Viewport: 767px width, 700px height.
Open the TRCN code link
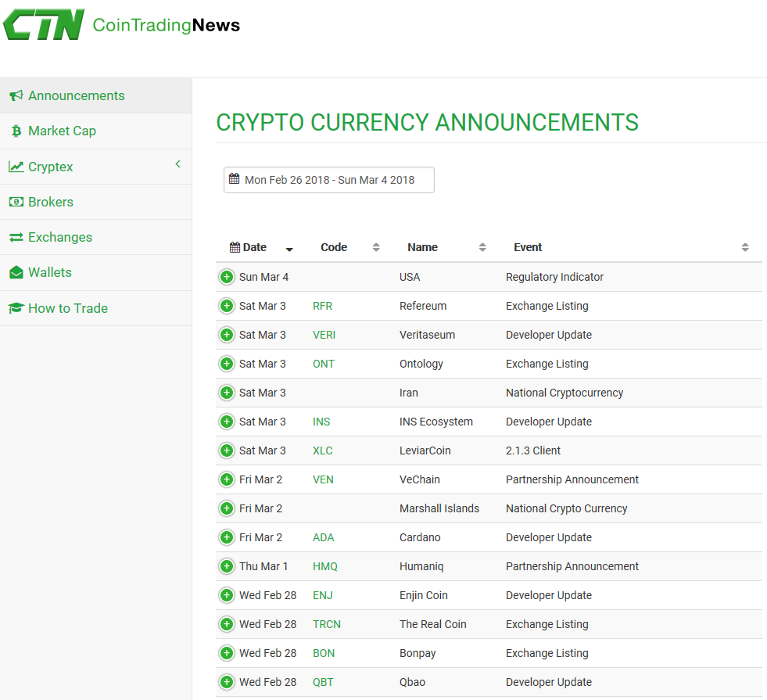327,623
